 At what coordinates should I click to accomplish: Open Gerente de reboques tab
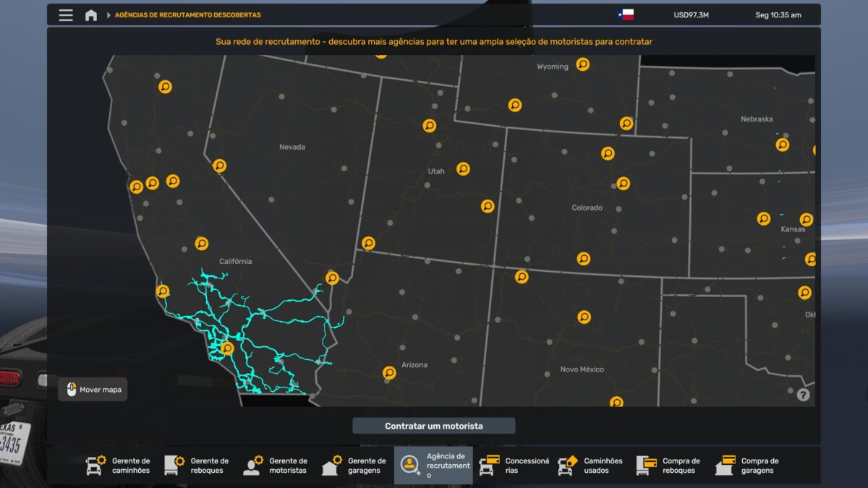(x=197, y=466)
